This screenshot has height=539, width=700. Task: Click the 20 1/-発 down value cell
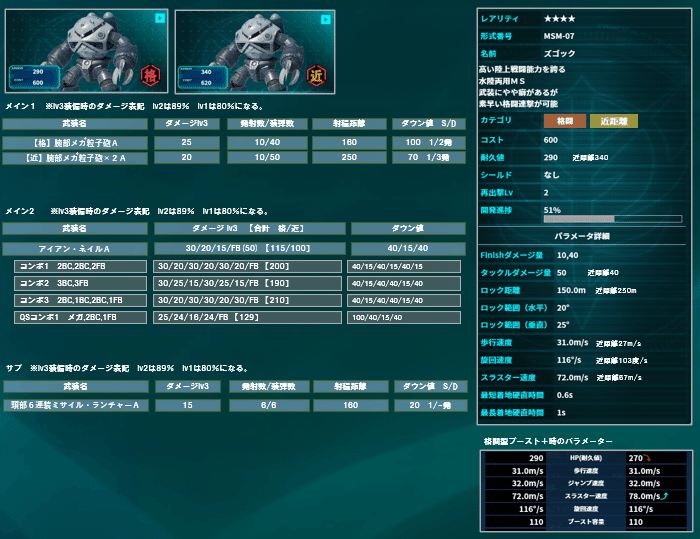click(x=431, y=405)
